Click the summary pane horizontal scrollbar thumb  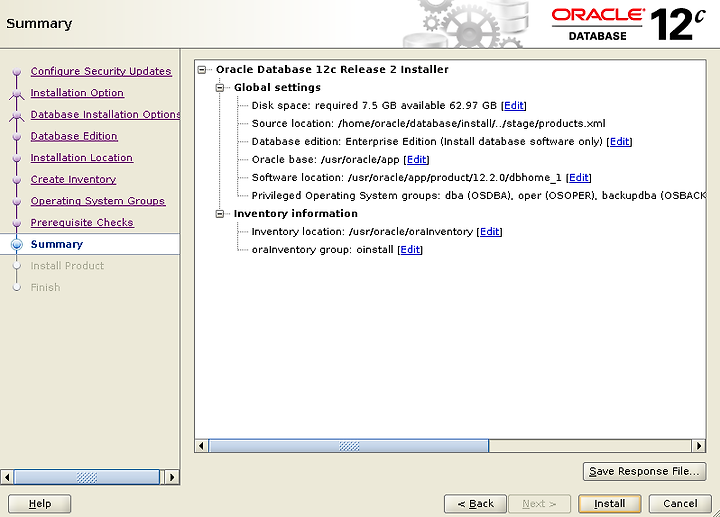(349, 446)
